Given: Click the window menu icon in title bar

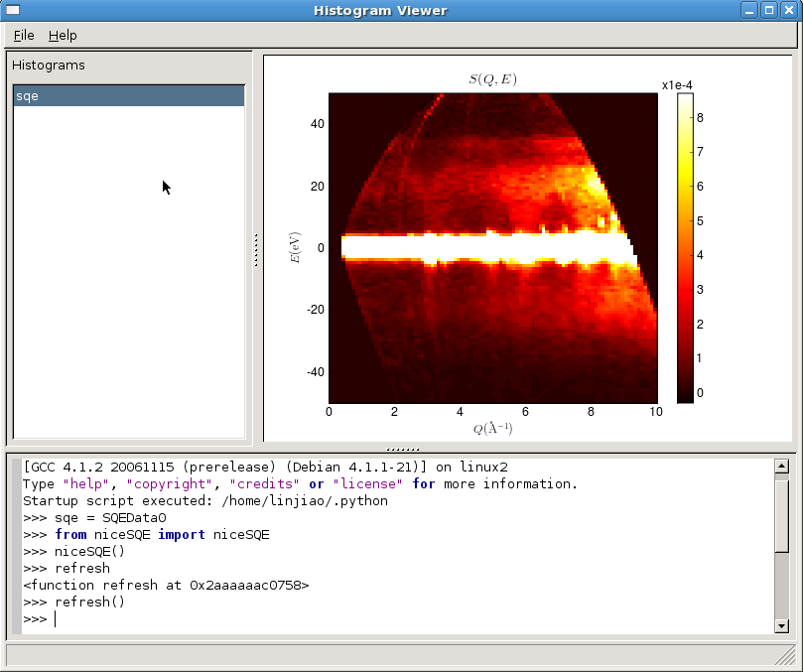Looking at the screenshot, I should pyautogui.click(x=12, y=10).
